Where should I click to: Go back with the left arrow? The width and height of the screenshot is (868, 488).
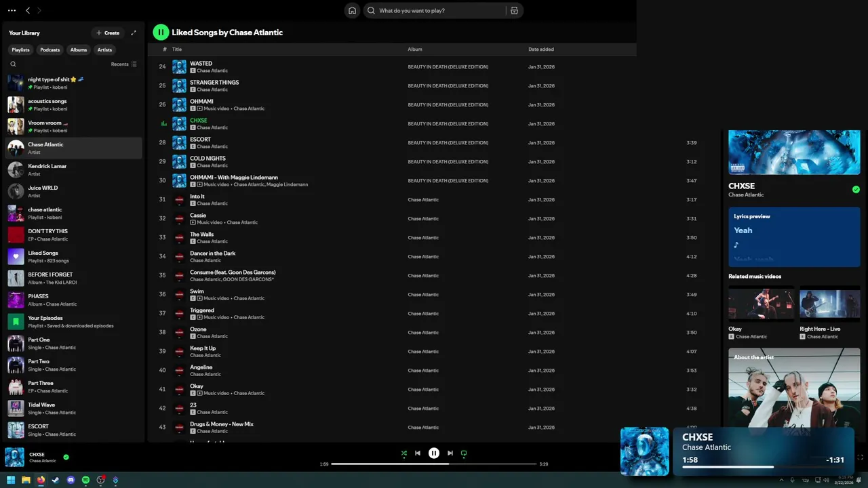coord(28,11)
